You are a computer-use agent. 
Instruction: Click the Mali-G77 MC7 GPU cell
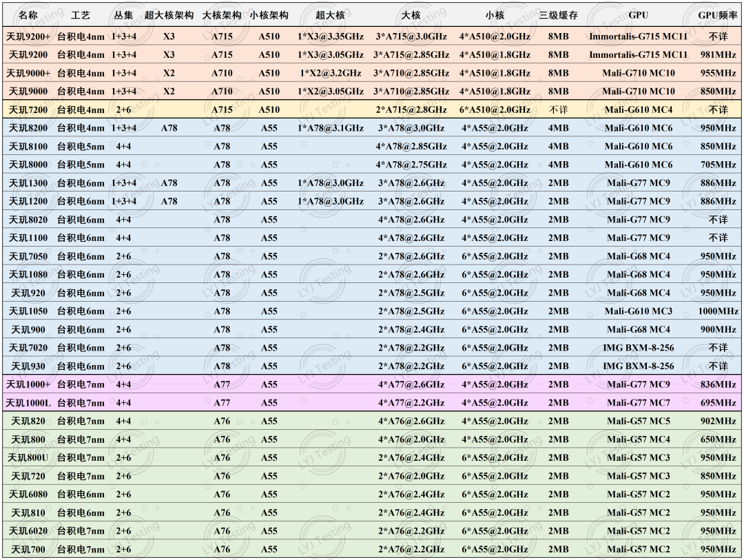tap(638, 403)
